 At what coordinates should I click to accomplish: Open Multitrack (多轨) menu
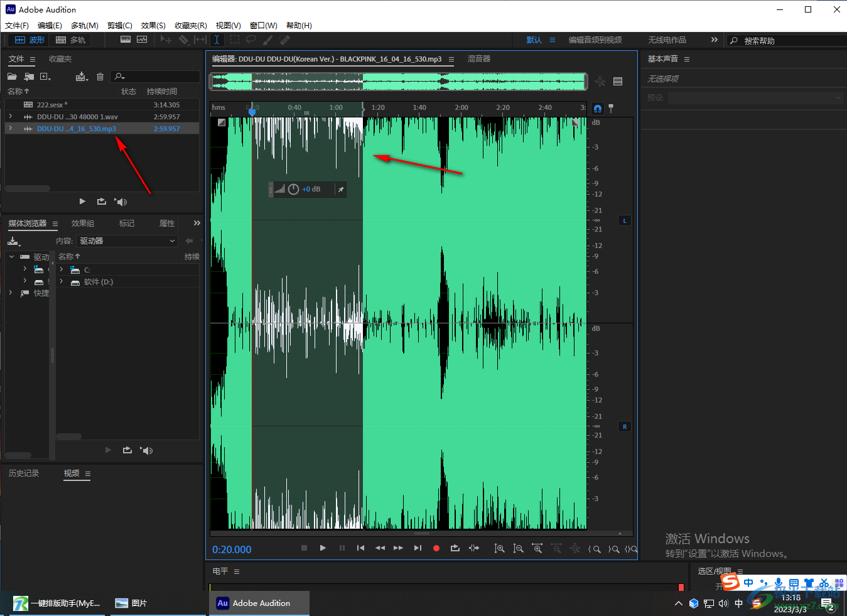click(x=85, y=26)
